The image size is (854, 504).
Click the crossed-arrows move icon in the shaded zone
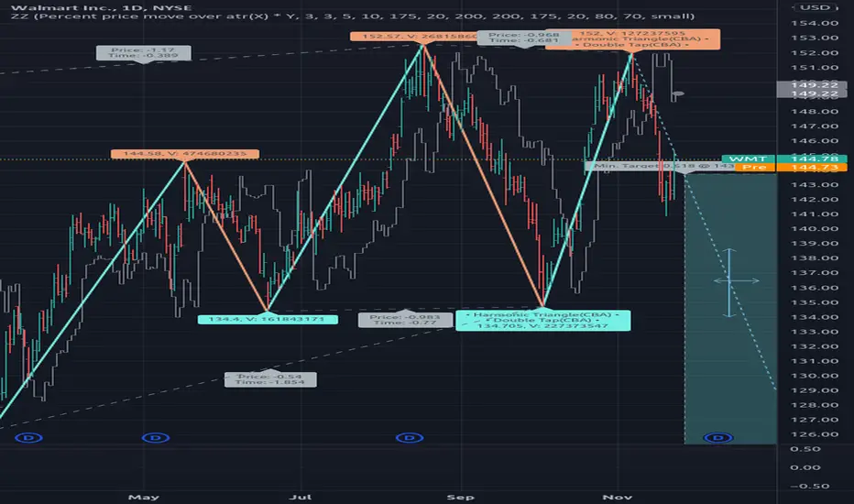(737, 281)
